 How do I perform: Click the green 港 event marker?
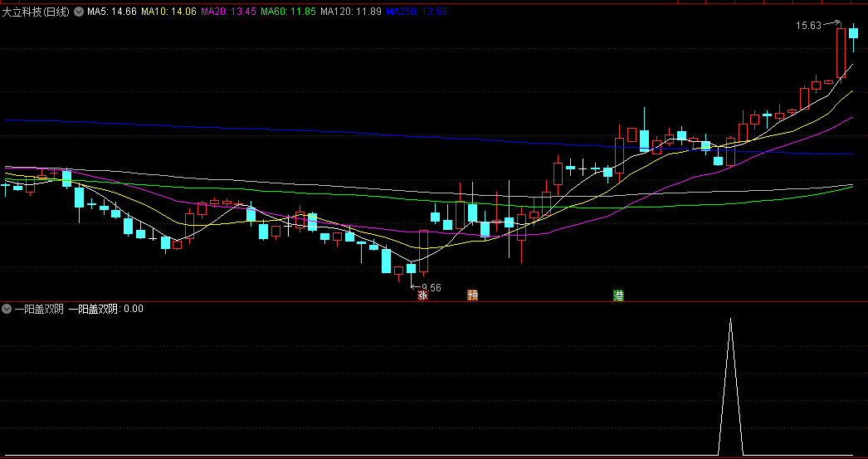(x=618, y=295)
